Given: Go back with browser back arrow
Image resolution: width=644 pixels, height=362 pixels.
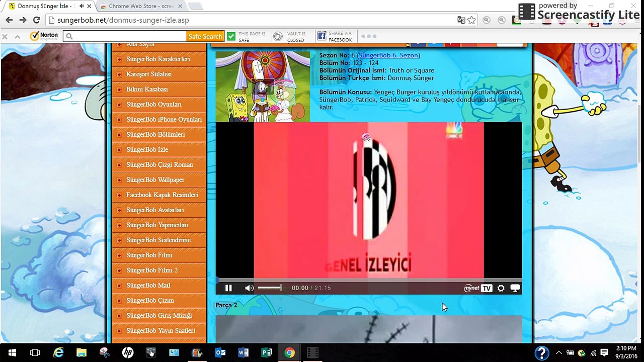Looking at the screenshot, I should [x=9, y=20].
